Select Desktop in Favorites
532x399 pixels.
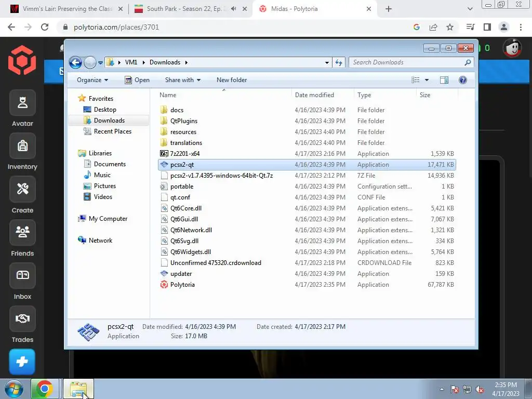click(105, 110)
